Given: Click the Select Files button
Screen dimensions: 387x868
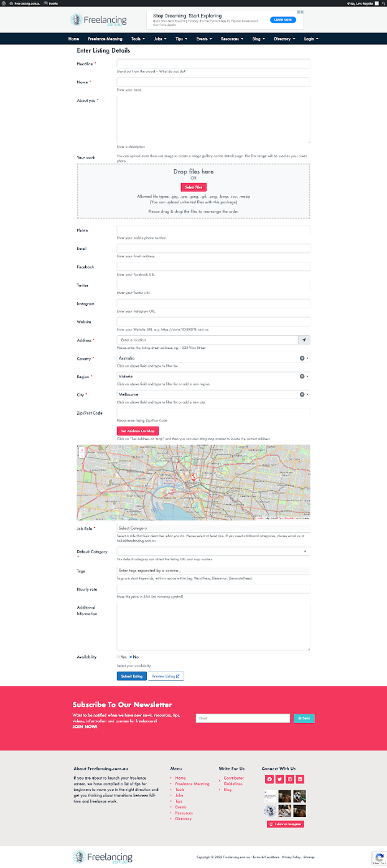Looking at the screenshot, I should coord(193,187).
